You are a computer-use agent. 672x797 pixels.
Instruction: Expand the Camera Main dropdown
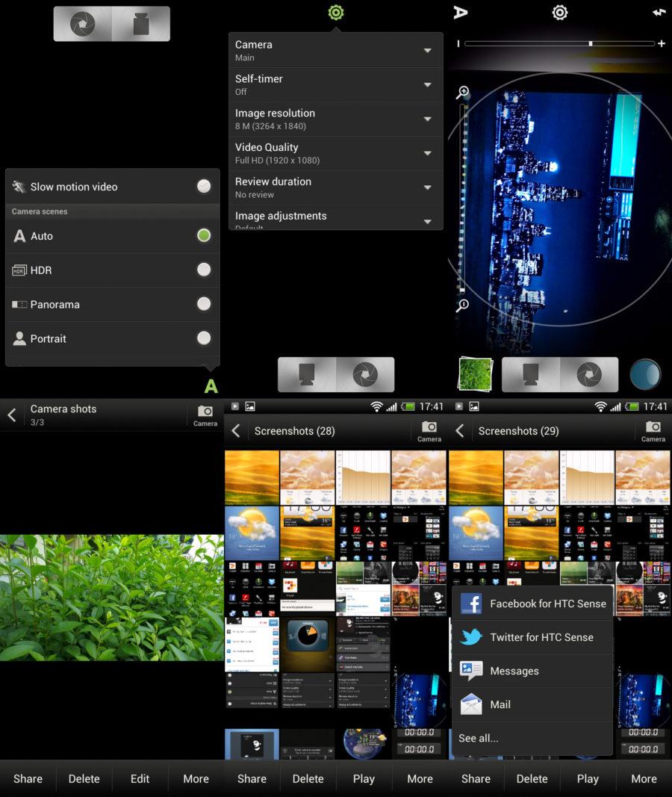click(336, 50)
